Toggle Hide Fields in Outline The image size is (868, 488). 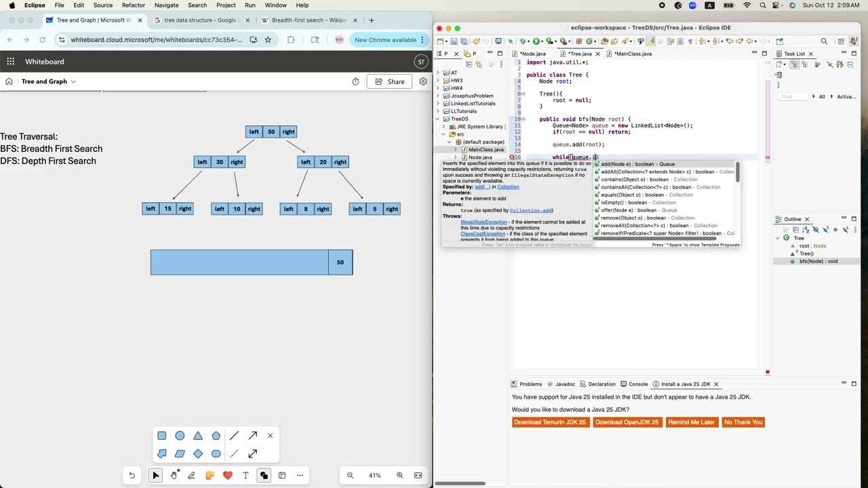[x=815, y=230]
